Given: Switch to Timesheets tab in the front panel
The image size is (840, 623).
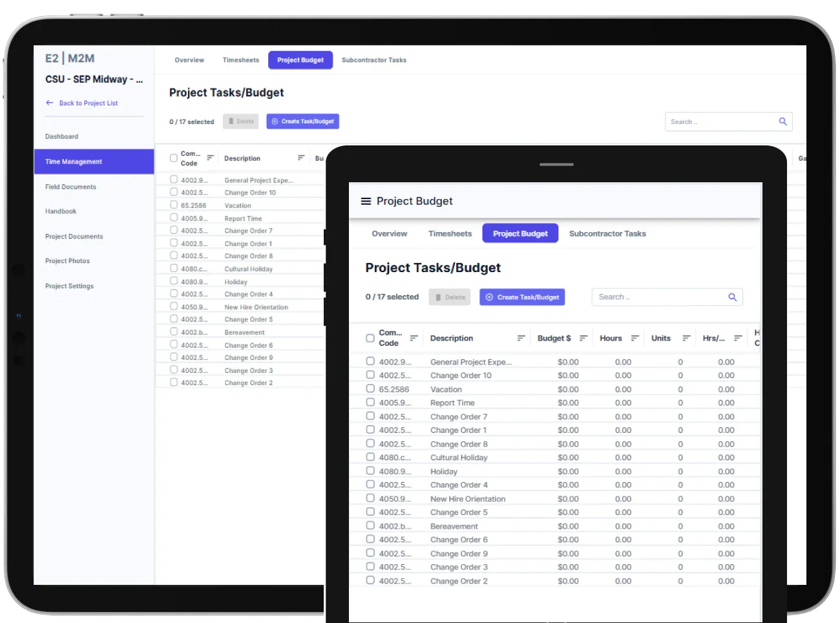Looking at the screenshot, I should point(450,234).
